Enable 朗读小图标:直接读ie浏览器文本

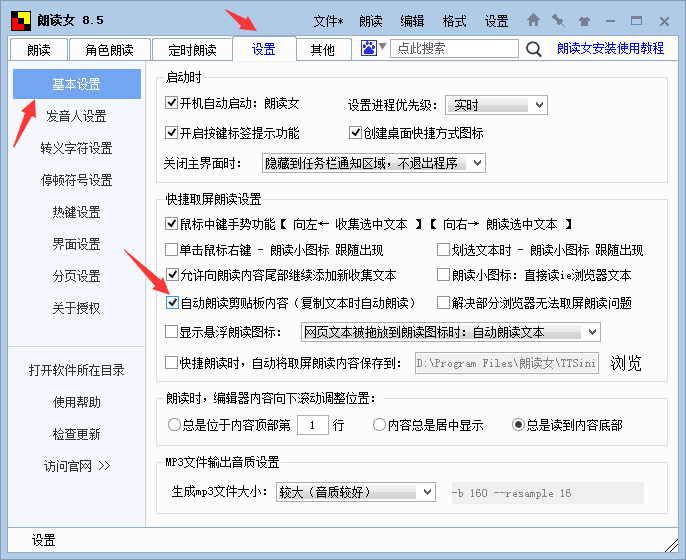tap(443, 275)
